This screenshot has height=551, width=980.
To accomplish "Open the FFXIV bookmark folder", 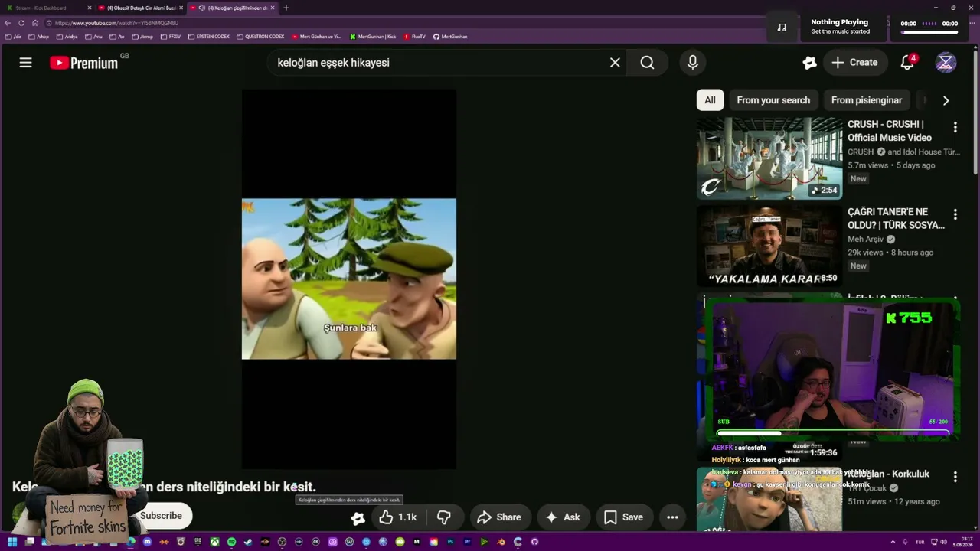I will (x=170, y=37).
